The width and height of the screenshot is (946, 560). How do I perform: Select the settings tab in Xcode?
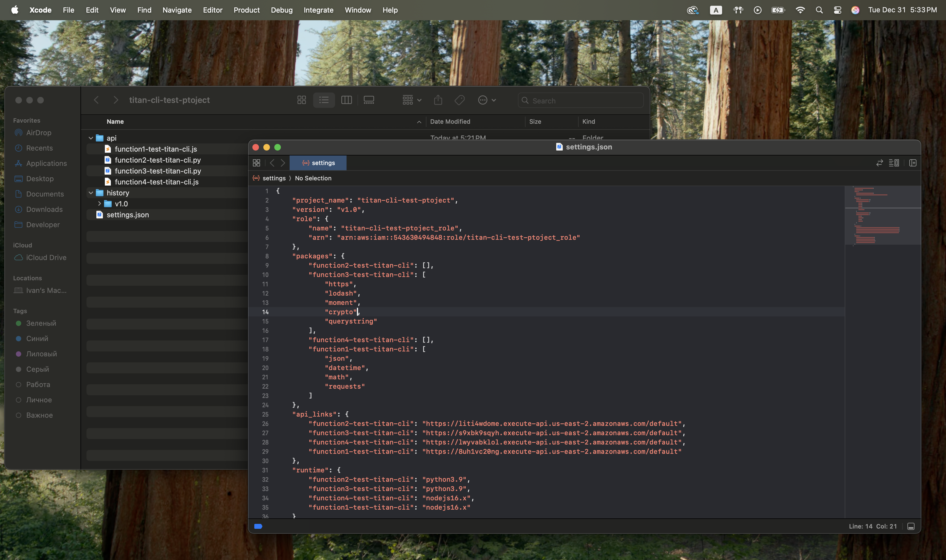point(318,163)
